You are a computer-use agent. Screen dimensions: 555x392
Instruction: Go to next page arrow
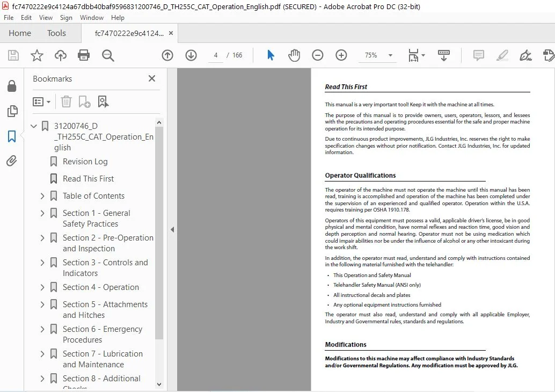pyautogui.click(x=191, y=55)
